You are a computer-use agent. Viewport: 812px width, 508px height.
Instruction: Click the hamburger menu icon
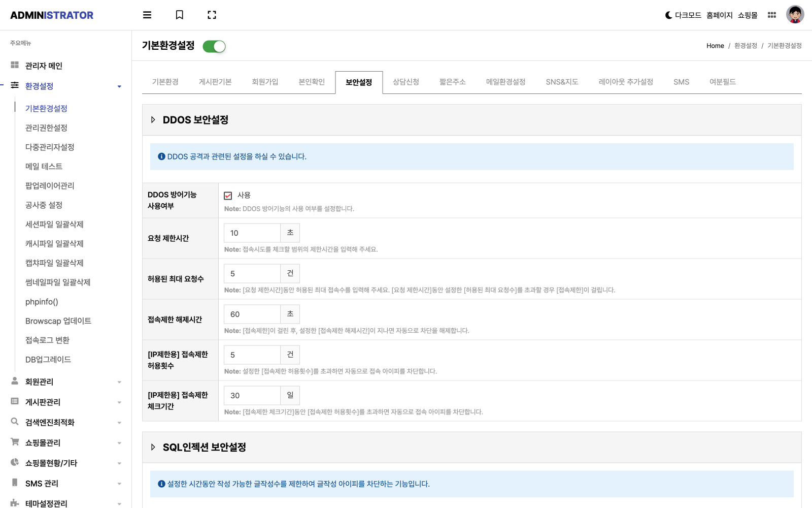[x=147, y=15]
